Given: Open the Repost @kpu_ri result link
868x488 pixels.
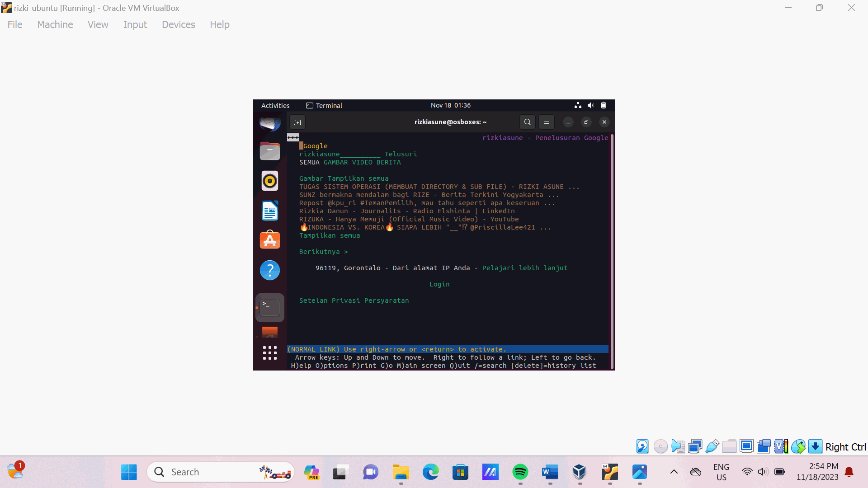Looking at the screenshot, I should click(x=427, y=203).
